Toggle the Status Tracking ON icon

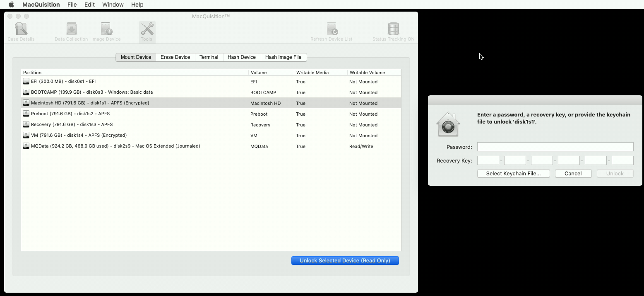tap(393, 29)
